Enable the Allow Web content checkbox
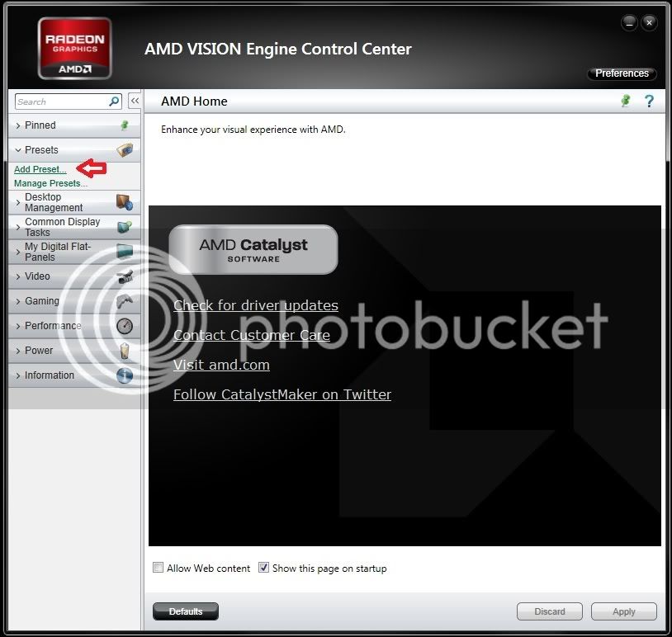The width and height of the screenshot is (672, 637). pyautogui.click(x=159, y=568)
